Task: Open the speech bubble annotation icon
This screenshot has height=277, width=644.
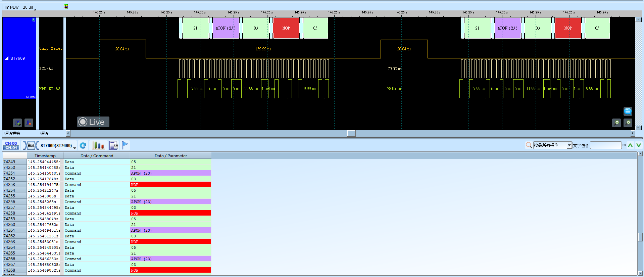Action: [628, 111]
